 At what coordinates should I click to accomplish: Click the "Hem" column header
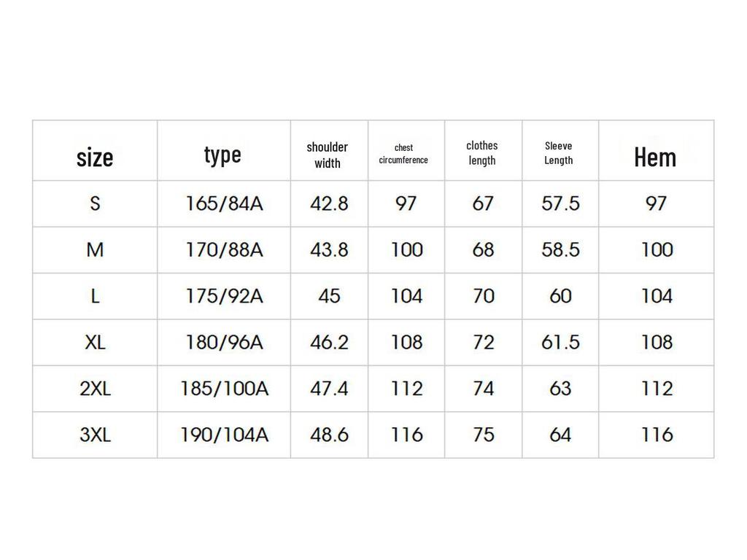tap(655, 157)
